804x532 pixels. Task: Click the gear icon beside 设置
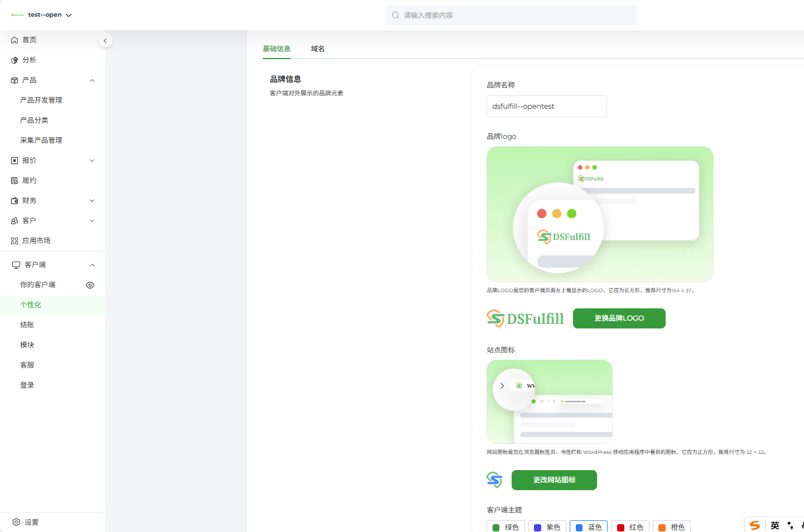point(16,522)
